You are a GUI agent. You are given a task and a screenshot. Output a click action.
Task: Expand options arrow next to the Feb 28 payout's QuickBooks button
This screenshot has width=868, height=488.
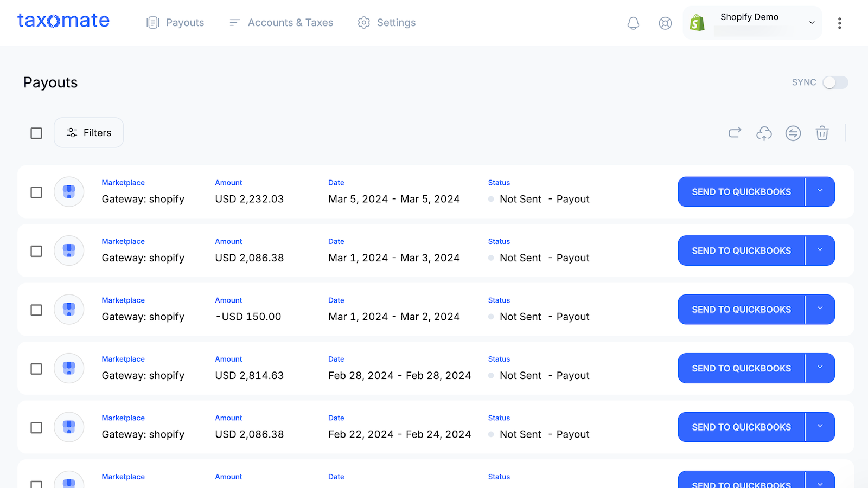pos(820,368)
